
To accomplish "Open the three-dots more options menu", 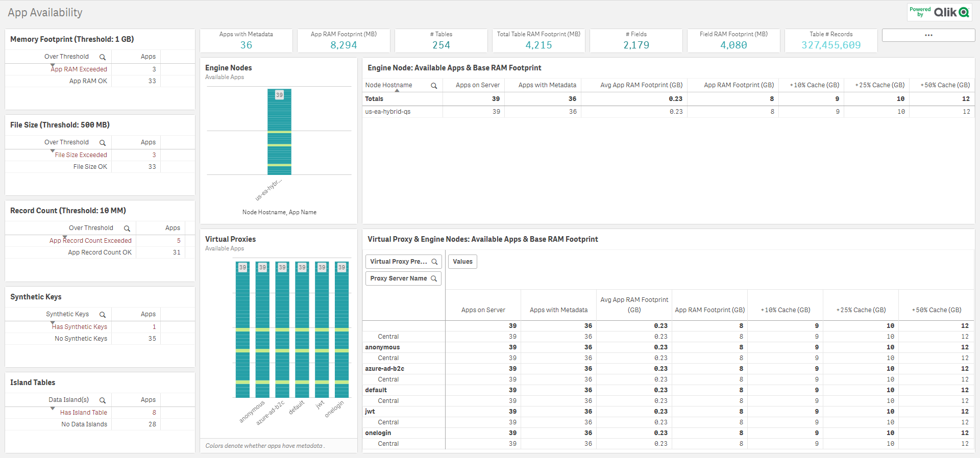I will click(x=928, y=35).
